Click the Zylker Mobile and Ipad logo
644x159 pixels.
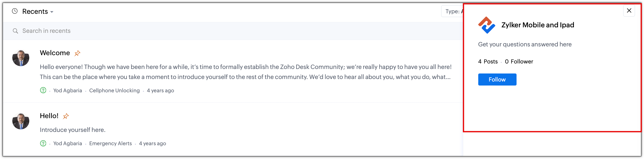[487, 25]
